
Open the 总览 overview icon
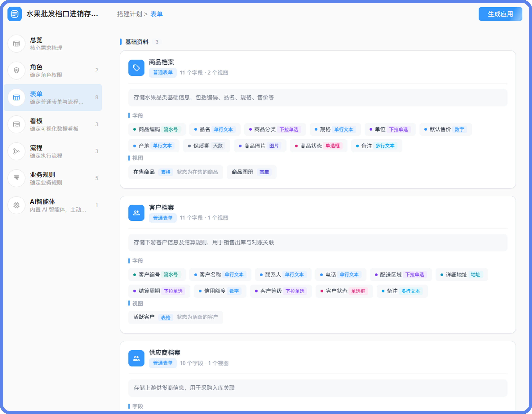(x=16, y=44)
